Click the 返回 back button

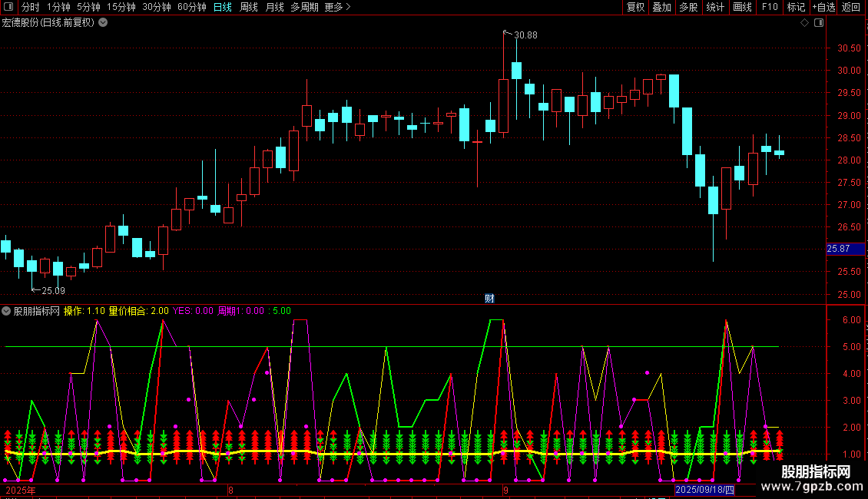[x=851, y=7]
